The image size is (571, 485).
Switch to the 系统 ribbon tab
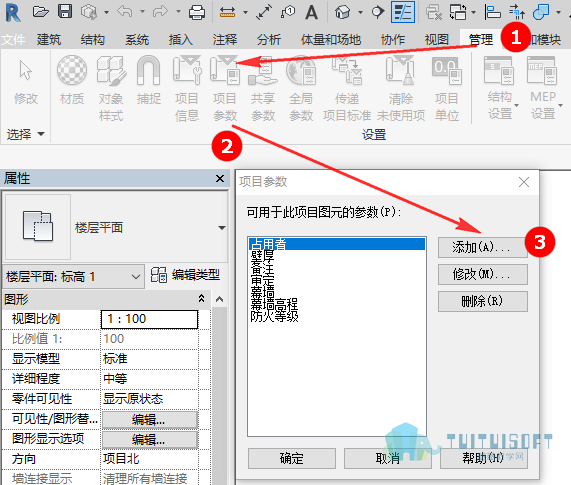(x=137, y=39)
